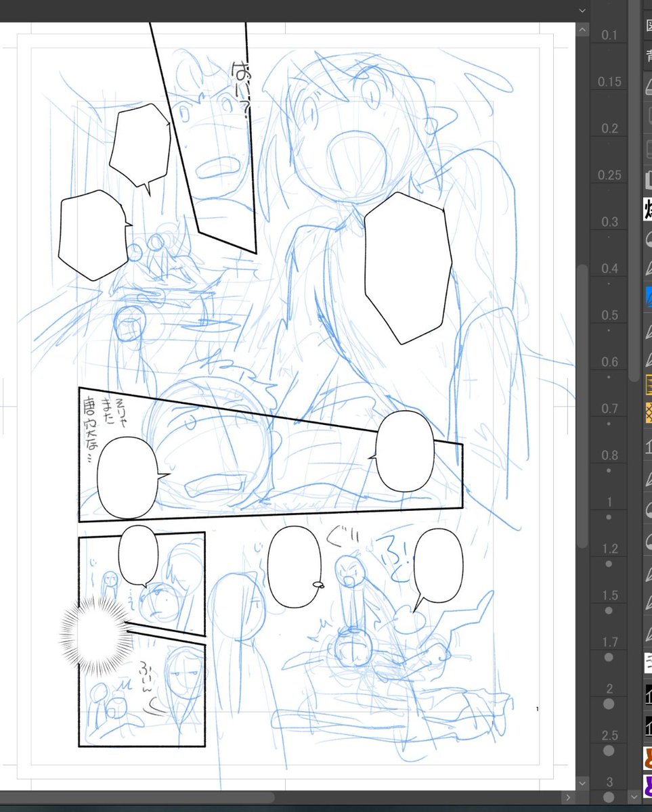Click the handwritten はい？ text on canvas

(x=240, y=88)
